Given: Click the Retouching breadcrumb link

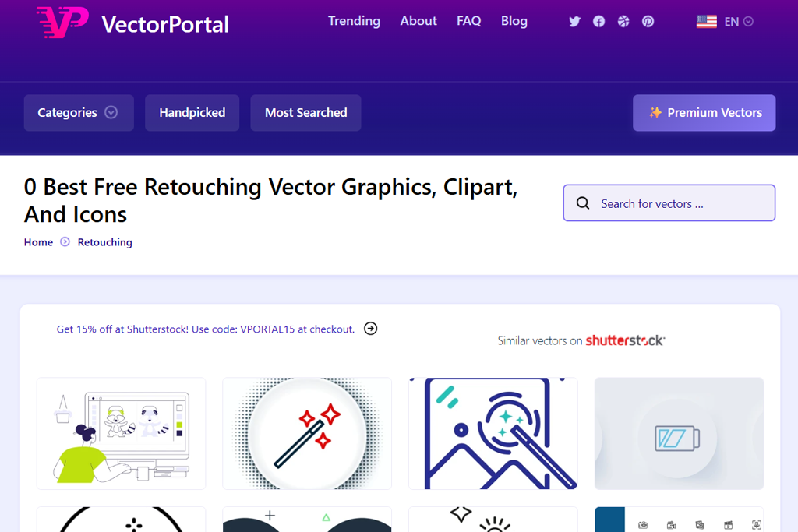Looking at the screenshot, I should pos(105,242).
